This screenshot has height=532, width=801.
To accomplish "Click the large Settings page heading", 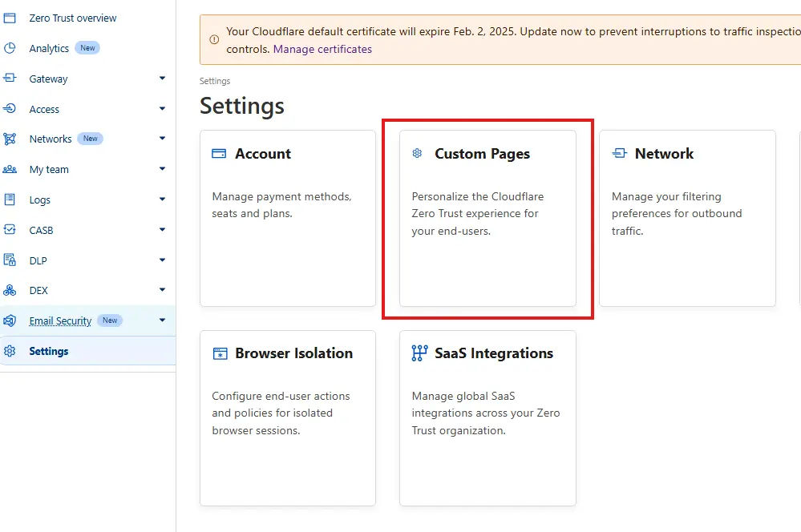I will 241,107.
